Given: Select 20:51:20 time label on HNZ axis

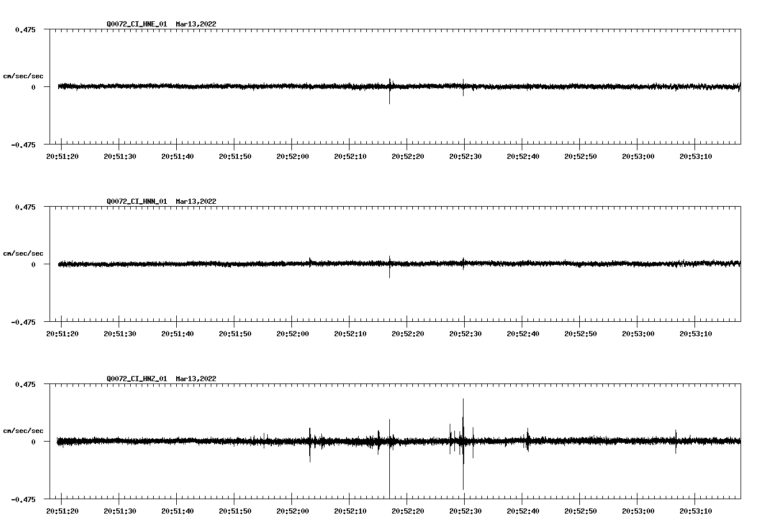Looking at the screenshot, I should [x=62, y=511].
